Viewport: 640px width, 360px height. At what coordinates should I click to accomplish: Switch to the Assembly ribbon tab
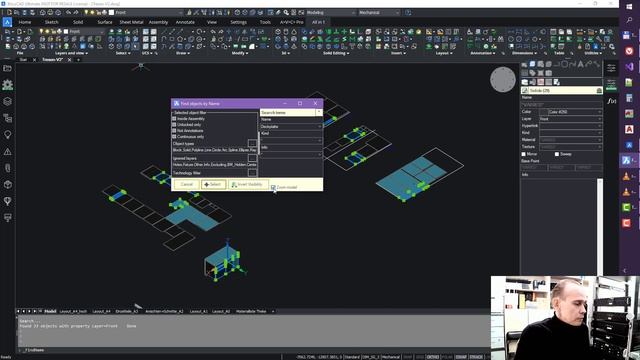click(x=158, y=22)
